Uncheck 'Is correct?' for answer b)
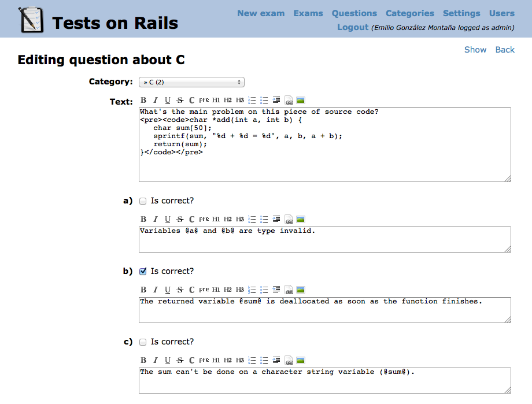Screen dimensions: 532x404 tap(143, 272)
